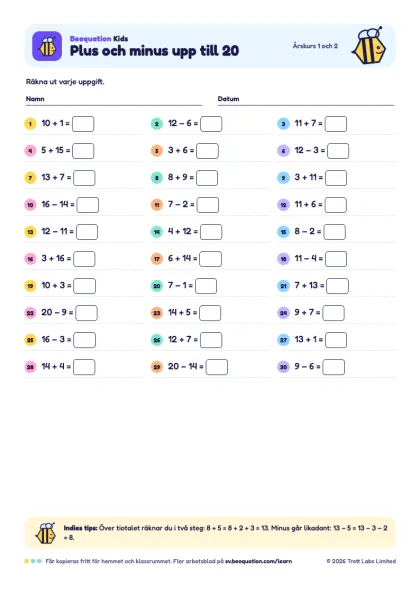This screenshot has width=420, height=595.
Task: Click blue number 15 badge
Action: point(283,231)
